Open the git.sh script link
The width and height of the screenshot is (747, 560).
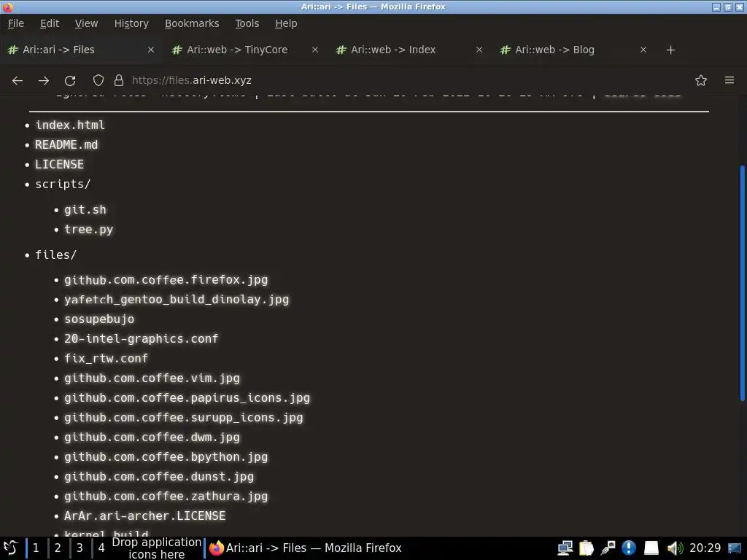pos(85,209)
